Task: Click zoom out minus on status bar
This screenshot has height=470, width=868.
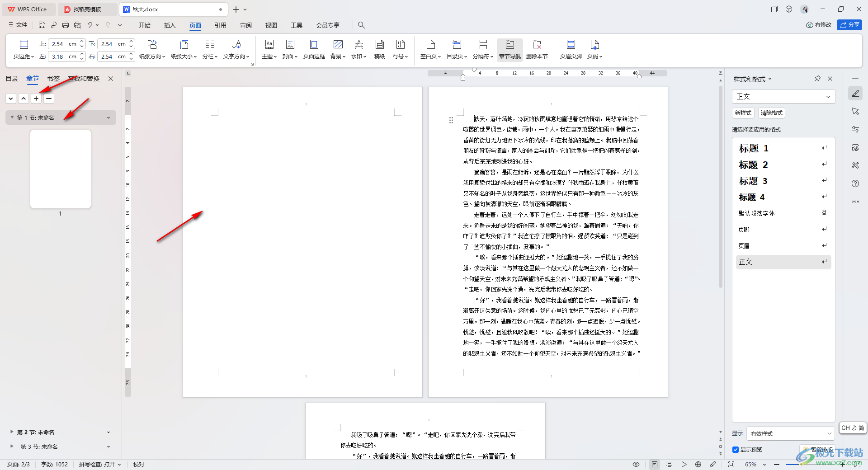Action: [x=777, y=464]
